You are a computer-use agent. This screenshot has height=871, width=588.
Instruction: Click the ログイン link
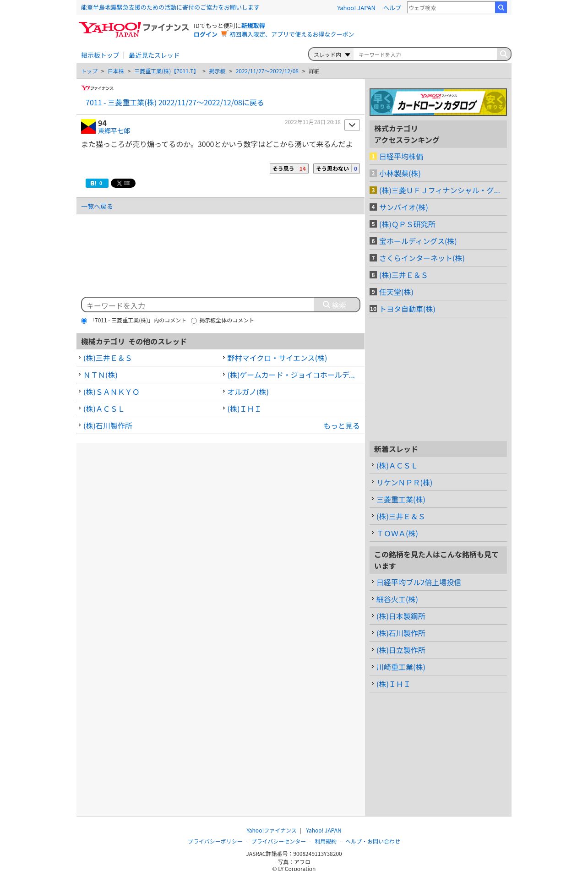point(205,34)
